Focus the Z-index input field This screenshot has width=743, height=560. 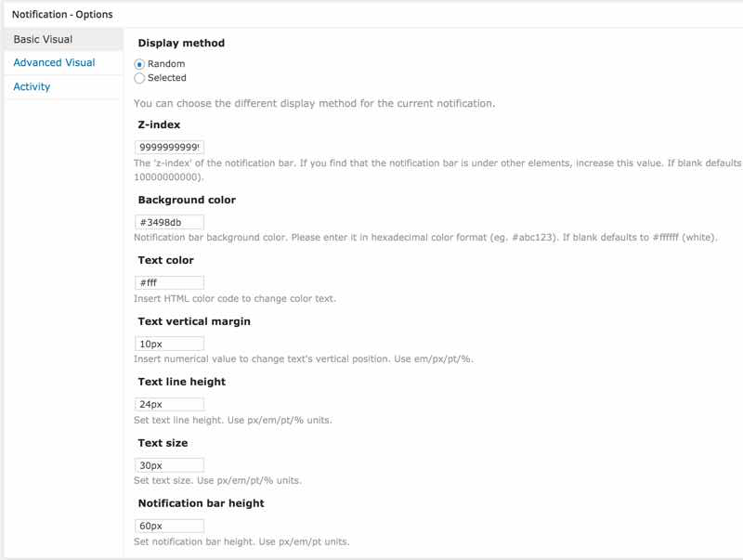click(x=169, y=147)
